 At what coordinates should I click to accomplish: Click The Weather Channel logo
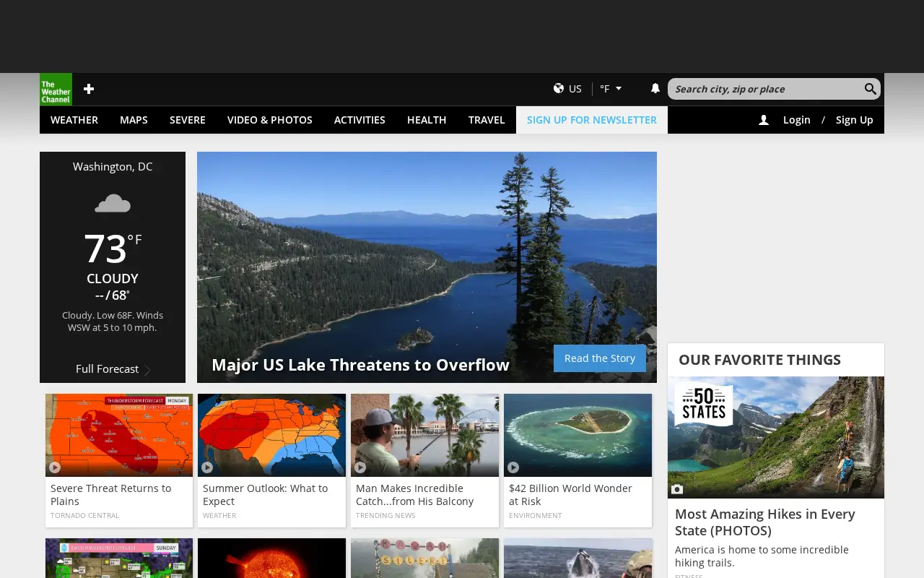tap(56, 89)
